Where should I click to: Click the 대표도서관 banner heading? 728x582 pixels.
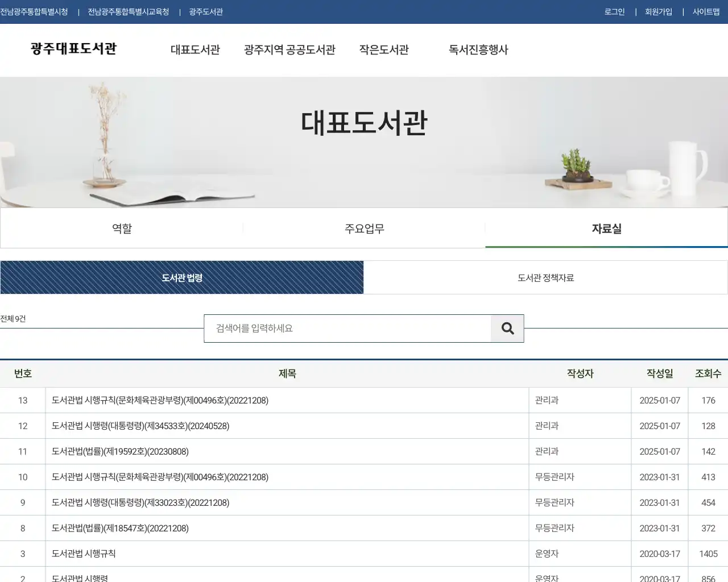click(x=364, y=123)
